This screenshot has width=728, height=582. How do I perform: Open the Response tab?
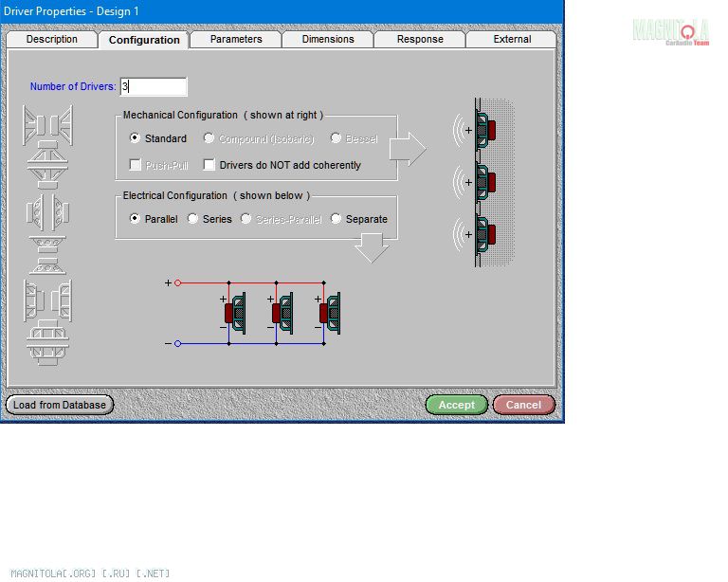tap(420, 40)
